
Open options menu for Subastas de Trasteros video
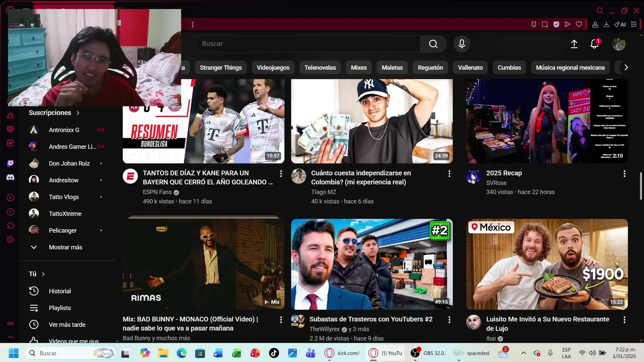coord(449,320)
